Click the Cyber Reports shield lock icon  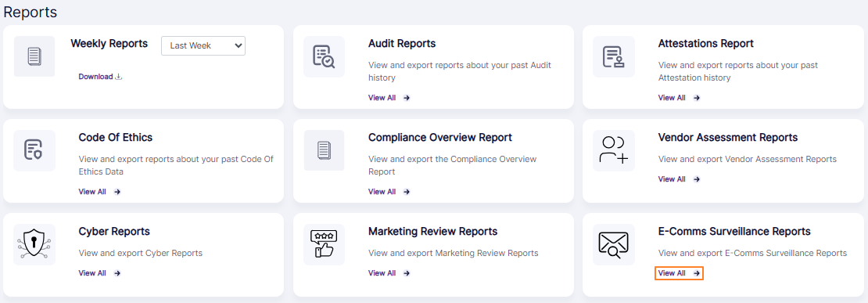tap(34, 244)
